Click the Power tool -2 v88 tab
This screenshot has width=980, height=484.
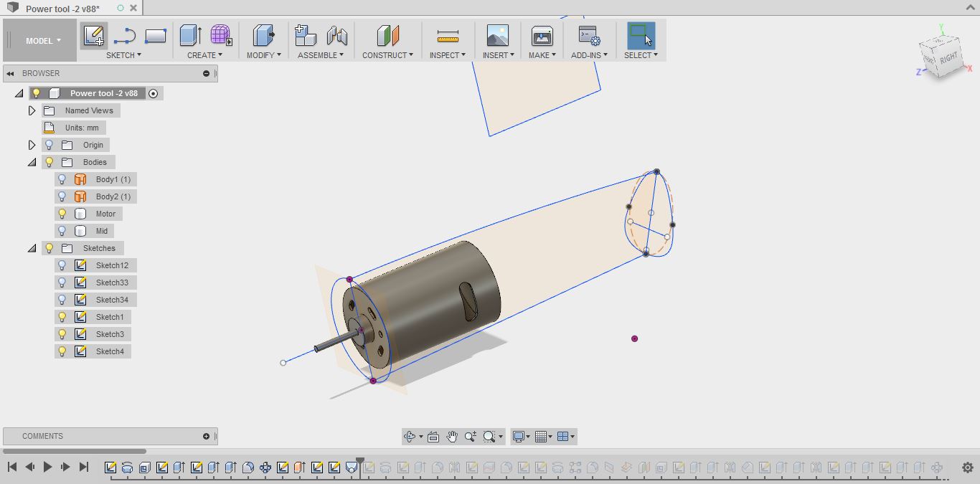pyautogui.click(x=62, y=9)
